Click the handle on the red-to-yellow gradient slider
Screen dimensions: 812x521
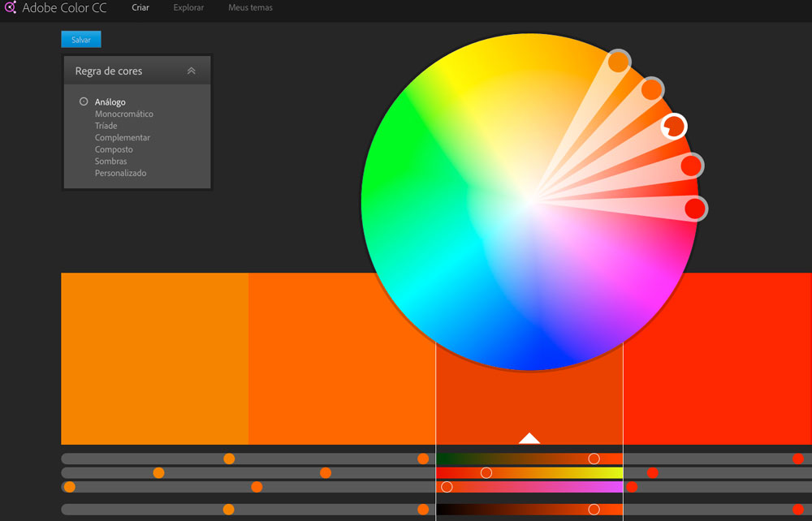[486, 473]
